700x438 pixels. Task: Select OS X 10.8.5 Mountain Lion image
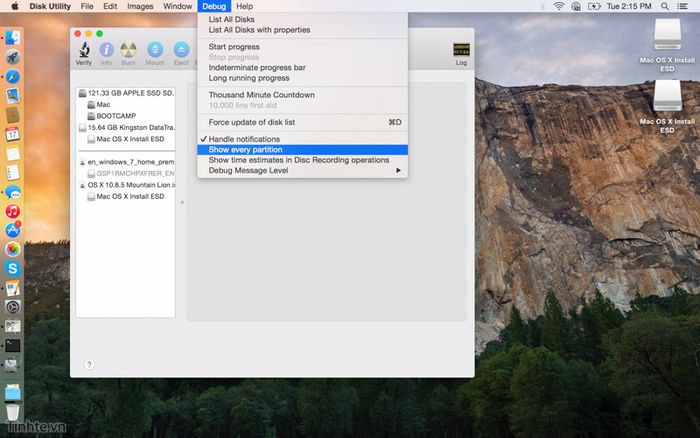126,185
